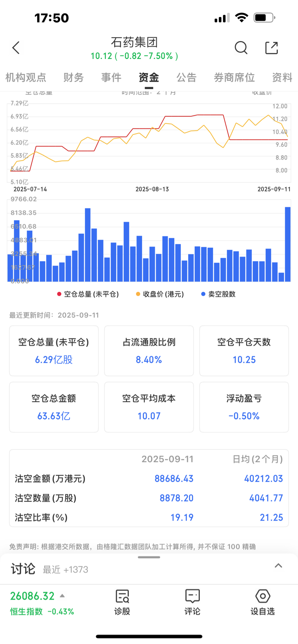
Task: Tap the chart date label 2025-08-13
Action: tap(152, 189)
